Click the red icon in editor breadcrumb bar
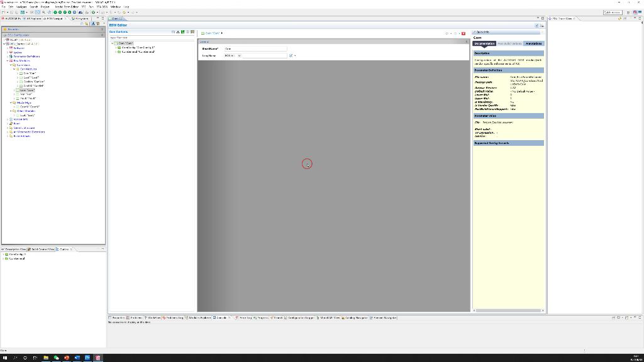 (464, 34)
